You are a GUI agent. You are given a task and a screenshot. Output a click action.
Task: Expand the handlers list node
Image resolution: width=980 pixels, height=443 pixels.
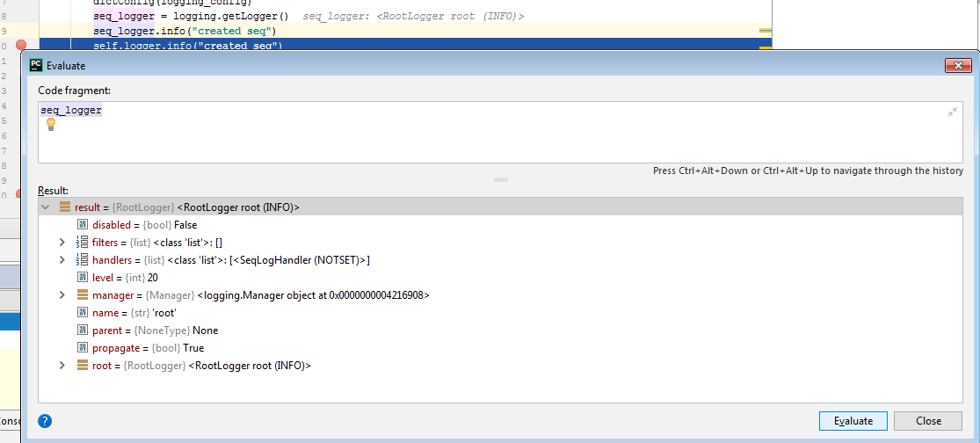[62, 259]
